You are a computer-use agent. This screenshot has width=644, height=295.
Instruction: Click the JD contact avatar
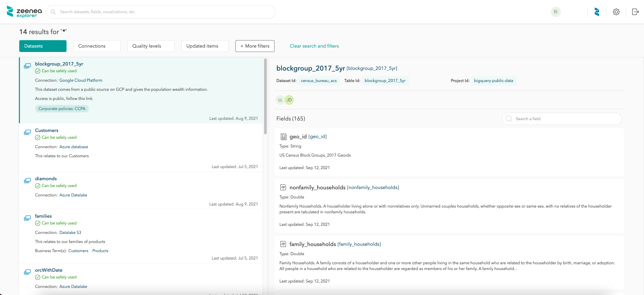289,100
